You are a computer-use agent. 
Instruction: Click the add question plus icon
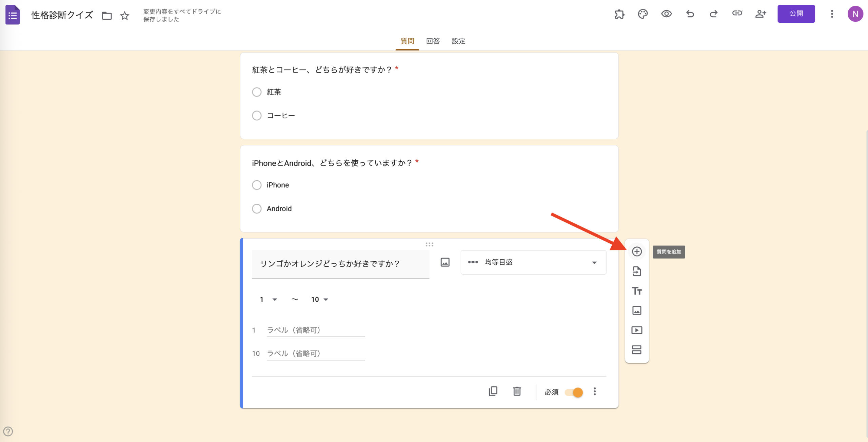click(x=637, y=252)
